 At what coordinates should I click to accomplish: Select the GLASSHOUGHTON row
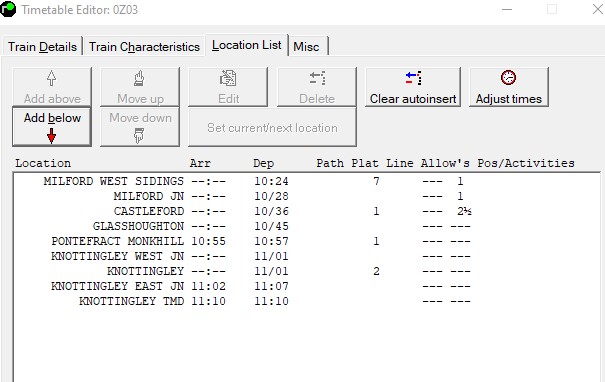(307, 226)
